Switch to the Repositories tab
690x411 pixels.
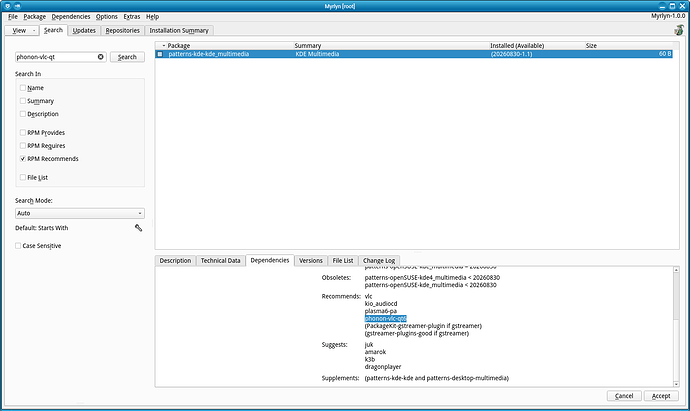122,30
